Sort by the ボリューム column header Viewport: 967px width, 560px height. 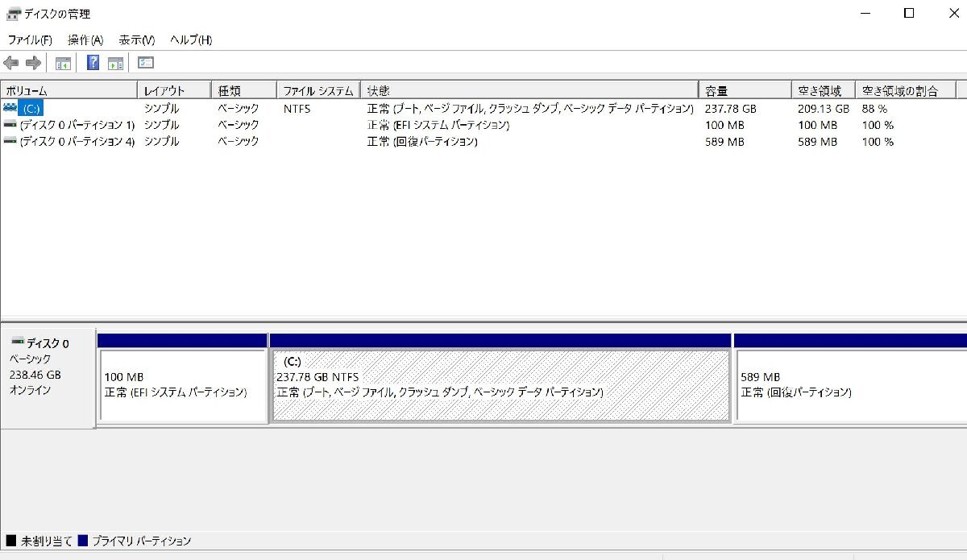coord(69,90)
